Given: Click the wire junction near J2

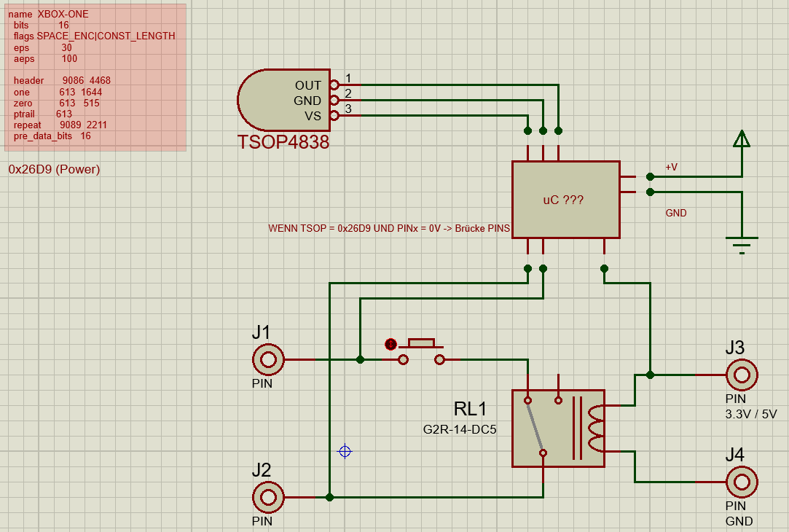Looking at the screenshot, I should pyautogui.click(x=329, y=497).
